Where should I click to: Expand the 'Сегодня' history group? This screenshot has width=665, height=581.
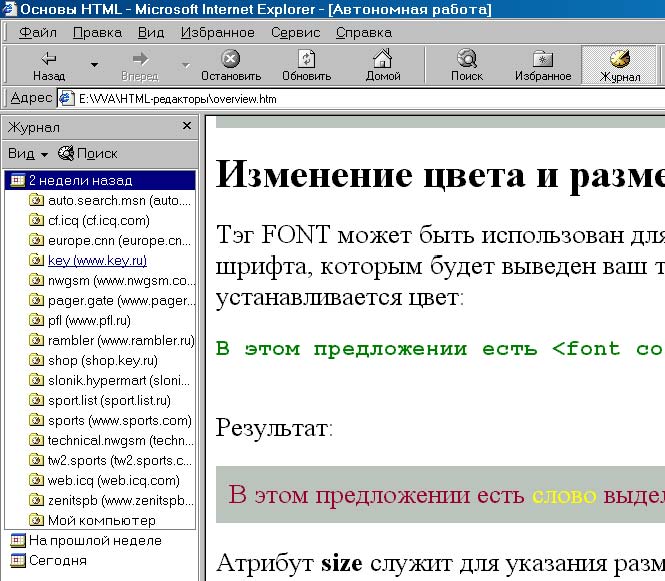coord(48,561)
